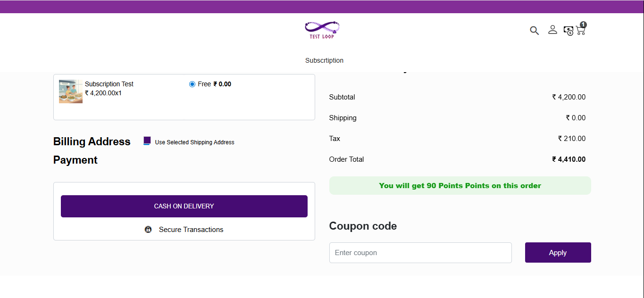Click the Subscription Test product thumbnail

(x=70, y=91)
